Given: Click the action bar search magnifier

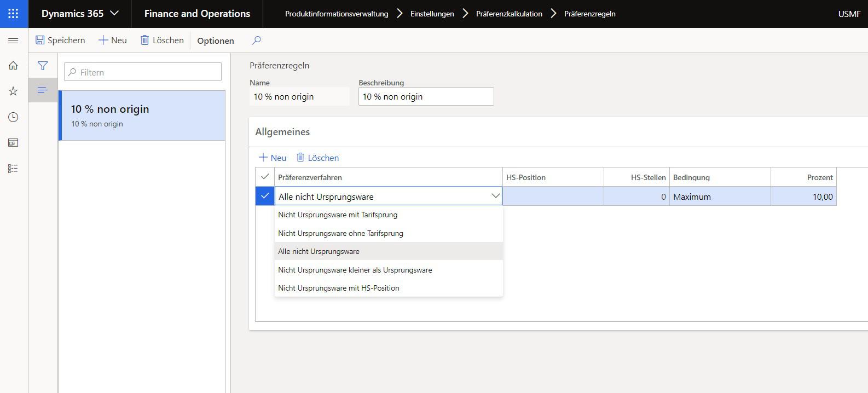Looking at the screenshot, I should [256, 40].
